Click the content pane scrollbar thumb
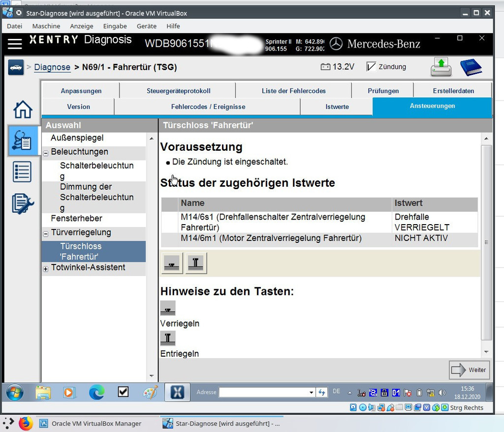The image size is (504, 432). (x=486, y=242)
